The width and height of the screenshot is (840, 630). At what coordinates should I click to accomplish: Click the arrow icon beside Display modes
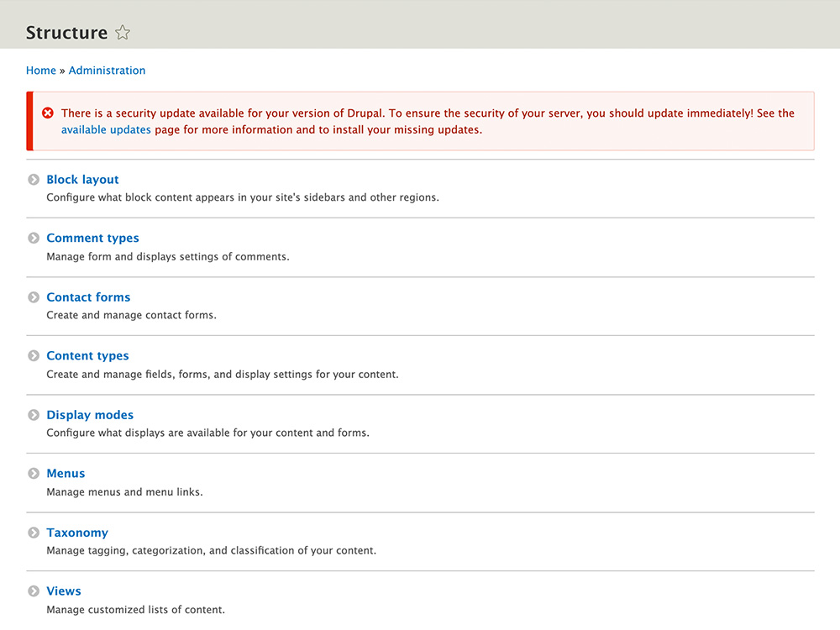34,415
